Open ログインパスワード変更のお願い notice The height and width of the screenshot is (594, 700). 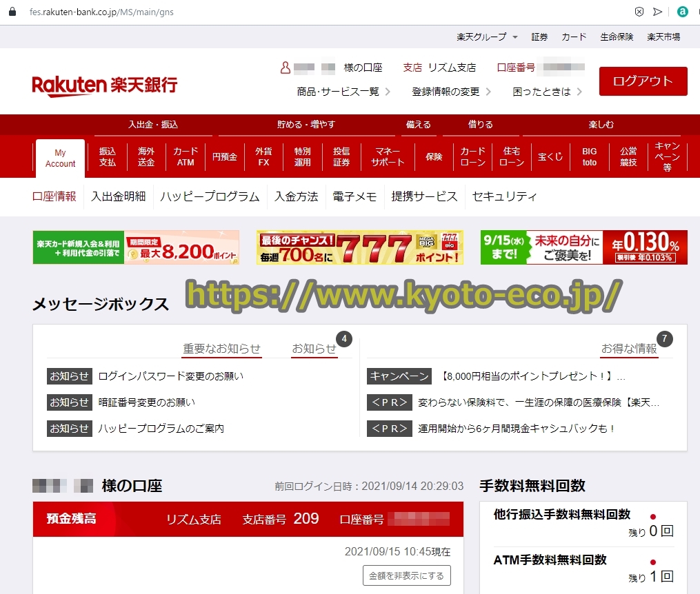point(171,376)
